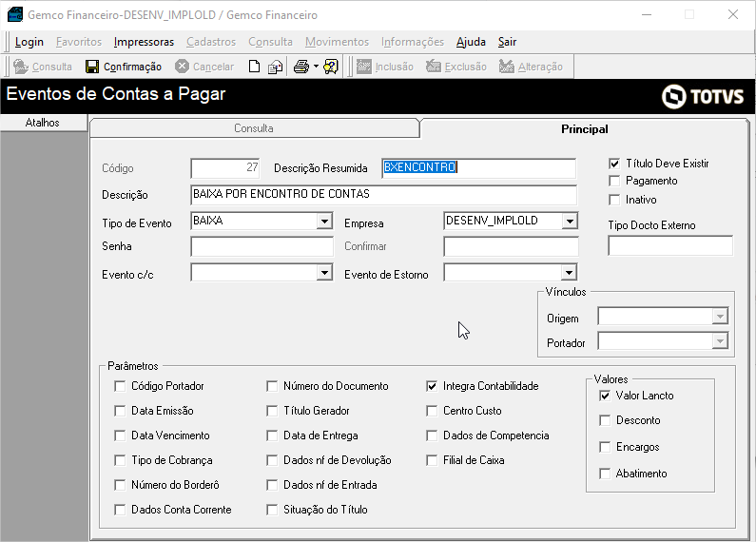
Task: Enable Tipo de Cobrança checkbox
Action: coord(120,460)
